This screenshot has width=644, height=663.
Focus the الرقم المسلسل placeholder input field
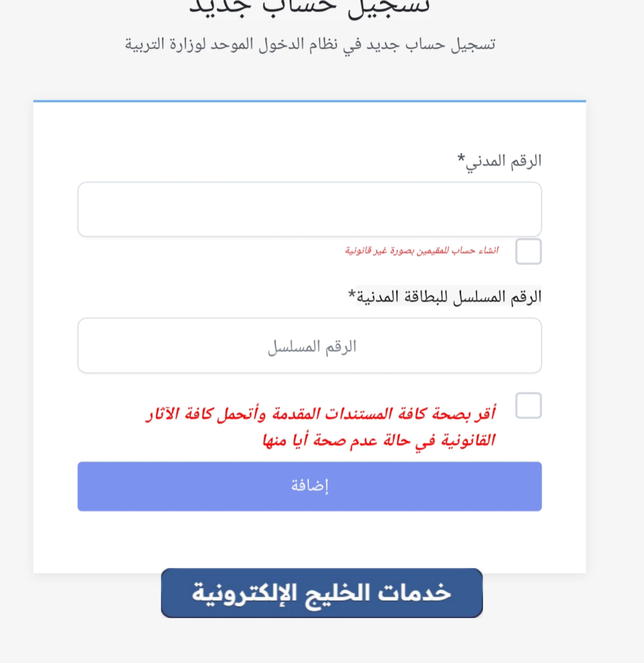309,346
